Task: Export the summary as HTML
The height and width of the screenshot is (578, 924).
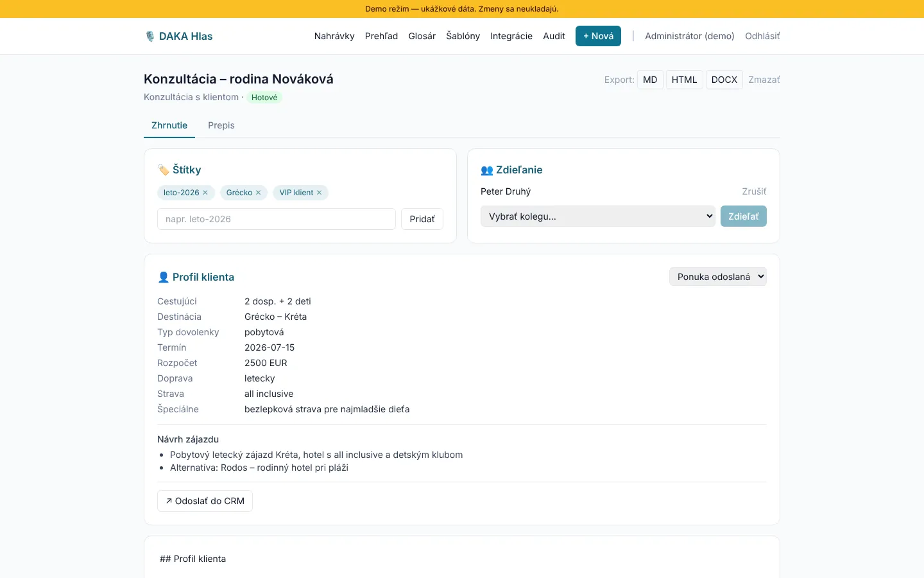Action: [684, 80]
